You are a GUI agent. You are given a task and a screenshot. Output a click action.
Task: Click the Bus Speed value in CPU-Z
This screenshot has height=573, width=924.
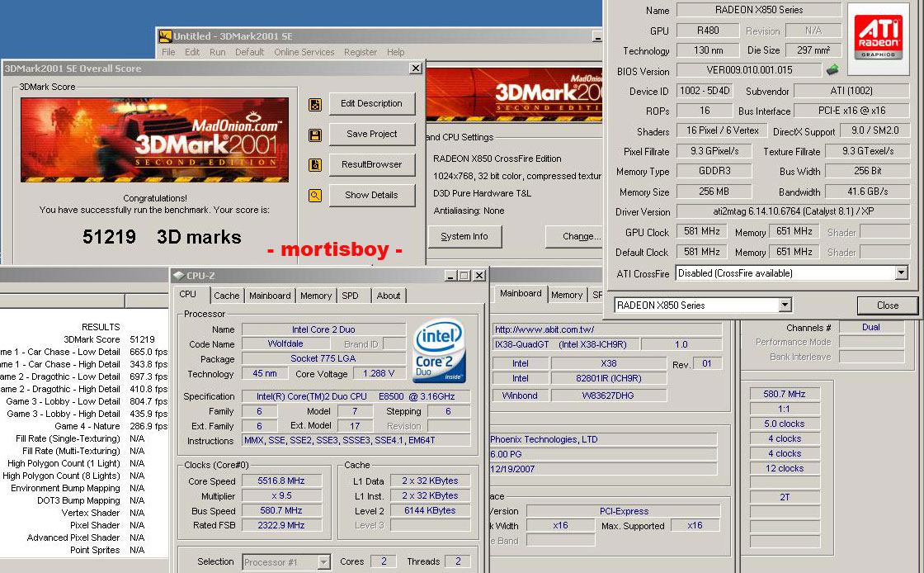pyautogui.click(x=281, y=510)
